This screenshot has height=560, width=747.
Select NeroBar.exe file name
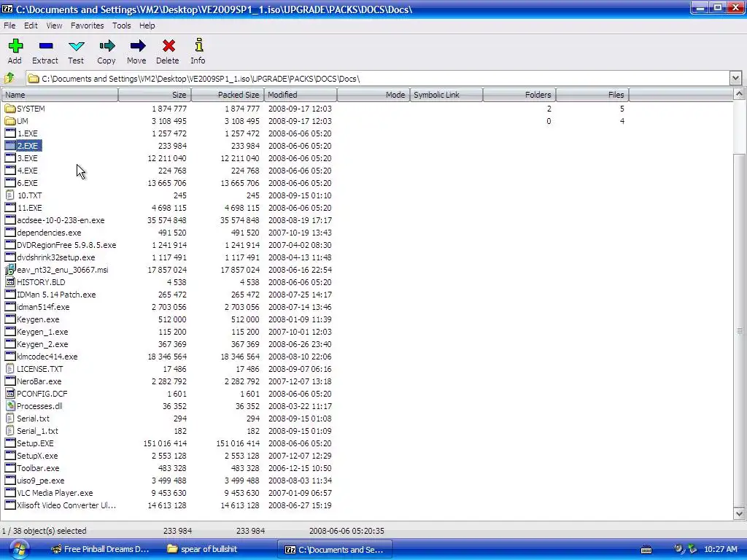(x=39, y=381)
